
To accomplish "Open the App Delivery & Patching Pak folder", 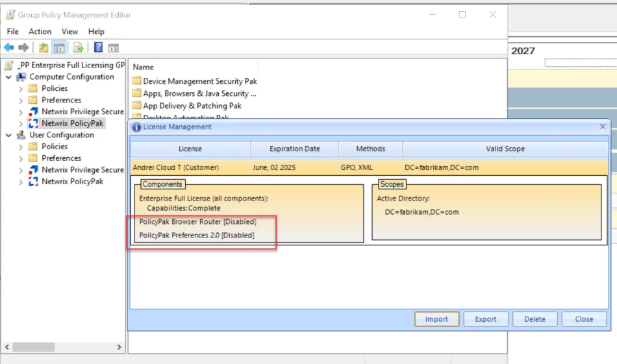I will (192, 106).
